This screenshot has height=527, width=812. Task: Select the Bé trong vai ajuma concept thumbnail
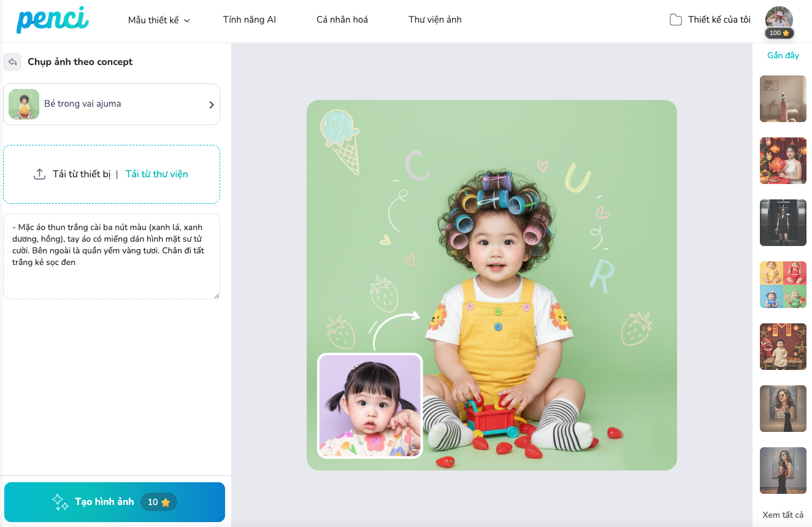[x=24, y=104]
